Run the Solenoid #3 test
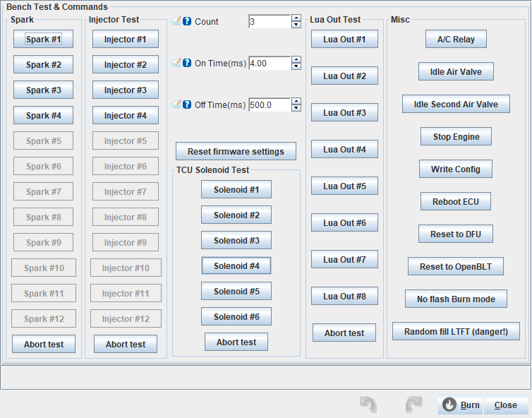The image size is (532, 418). coord(236,240)
